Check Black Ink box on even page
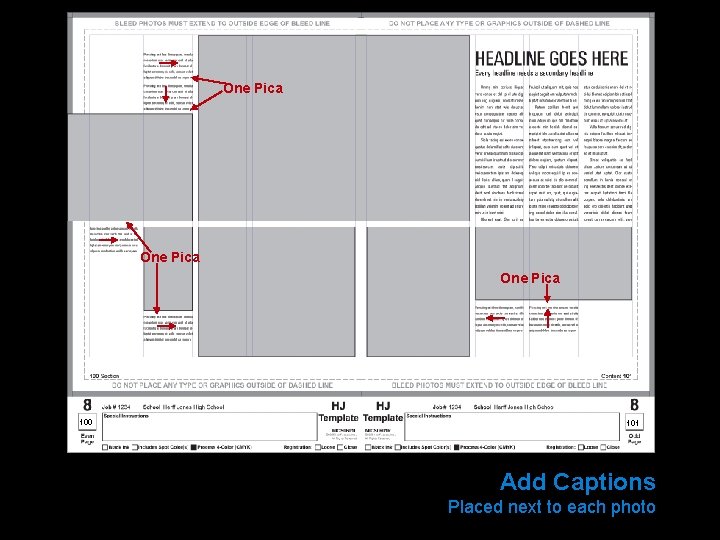 pyautogui.click(x=105, y=447)
